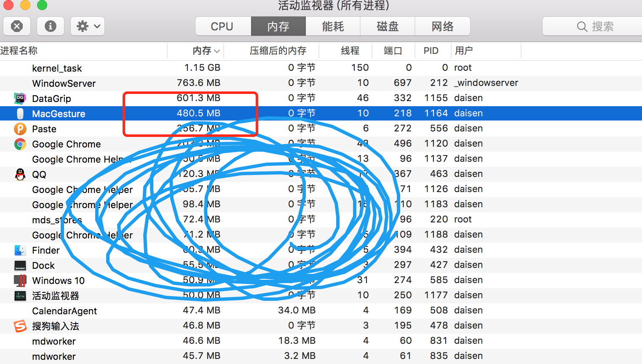Click the 3.2 MB compressed memory value

pos(300,356)
